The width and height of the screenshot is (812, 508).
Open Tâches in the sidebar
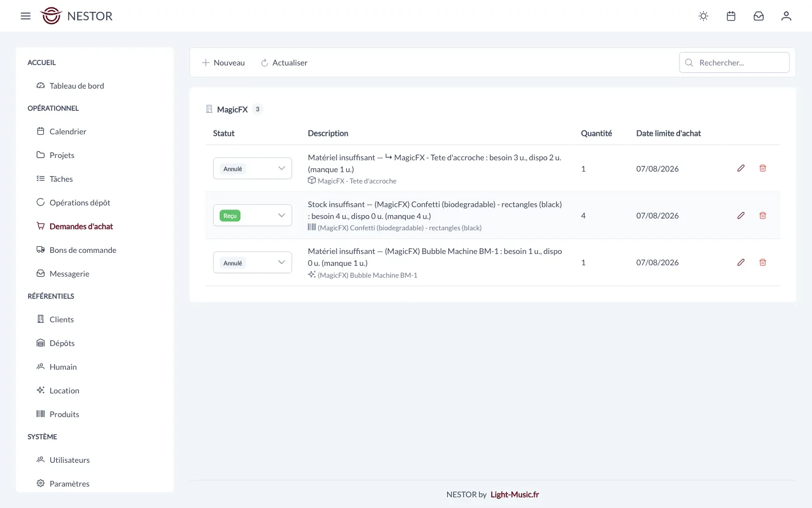[x=61, y=179]
